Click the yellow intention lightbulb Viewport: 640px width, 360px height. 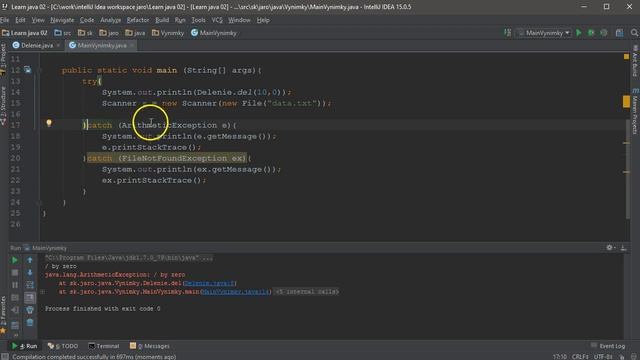tap(49, 122)
